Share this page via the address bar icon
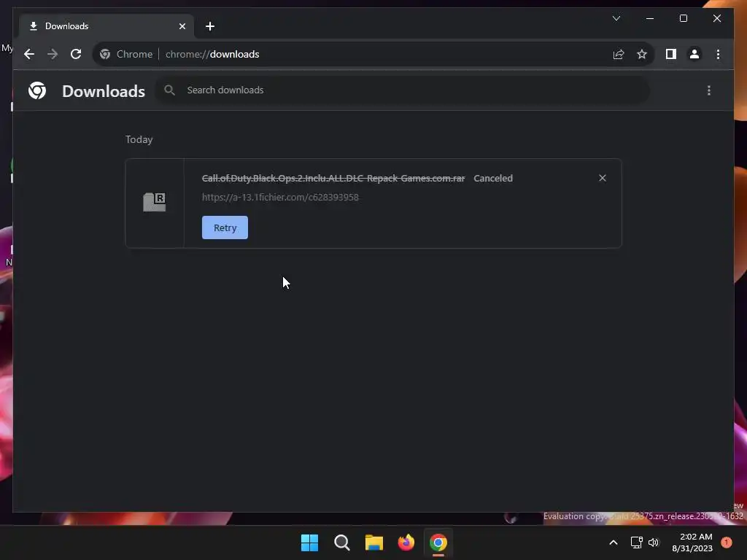 pyautogui.click(x=619, y=54)
